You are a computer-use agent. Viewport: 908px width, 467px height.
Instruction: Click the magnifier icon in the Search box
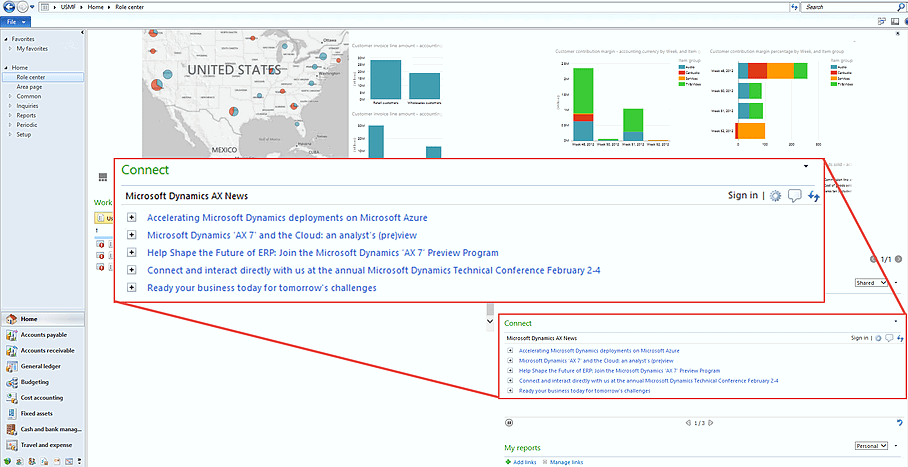coord(901,7)
